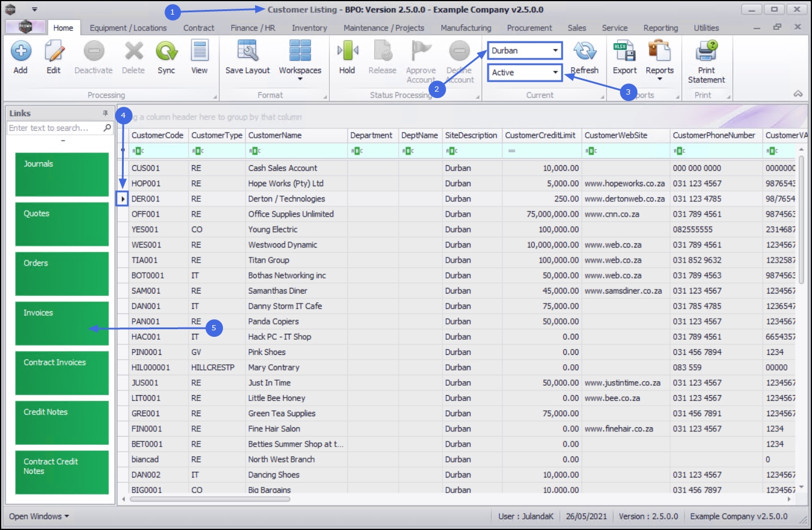Expand the Open Windows menu
This screenshot has height=530, width=812.
[x=39, y=516]
